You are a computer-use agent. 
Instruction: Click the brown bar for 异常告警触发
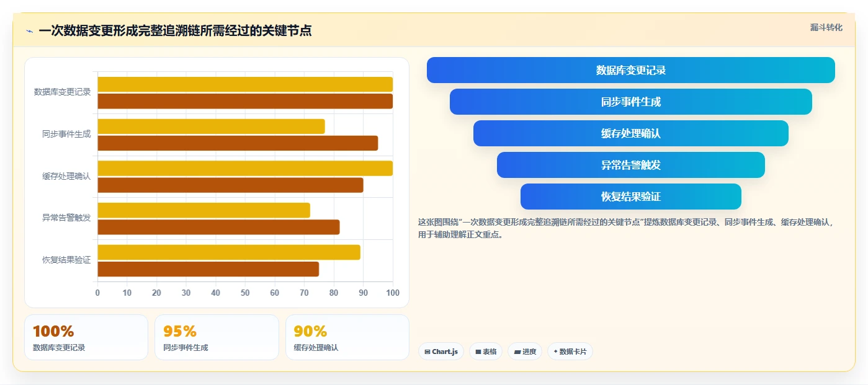click(x=218, y=227)
